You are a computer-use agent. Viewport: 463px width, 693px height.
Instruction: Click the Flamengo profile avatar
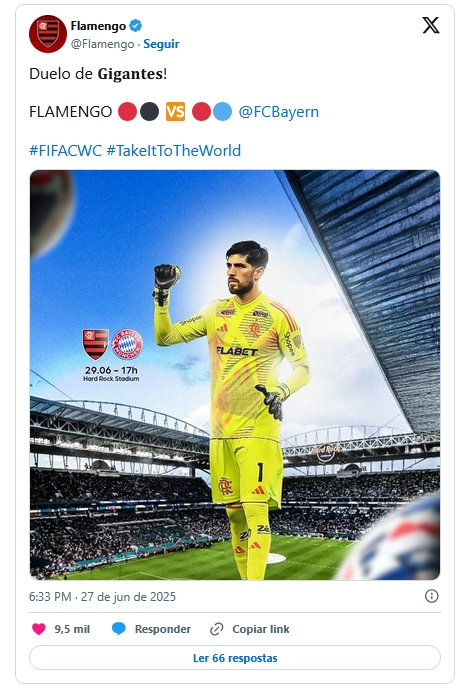point(48,34)
